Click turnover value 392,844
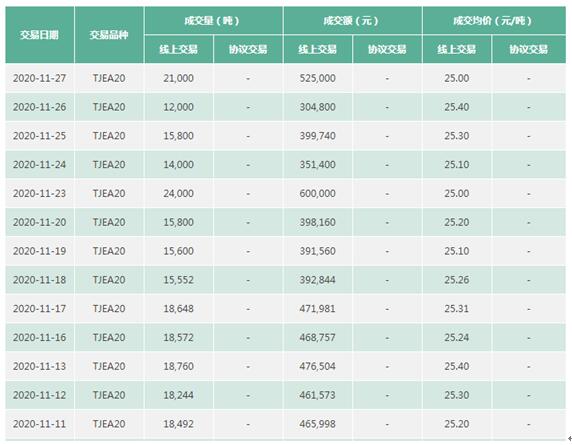Screen dimensions: 572x445 coord(317,280)
